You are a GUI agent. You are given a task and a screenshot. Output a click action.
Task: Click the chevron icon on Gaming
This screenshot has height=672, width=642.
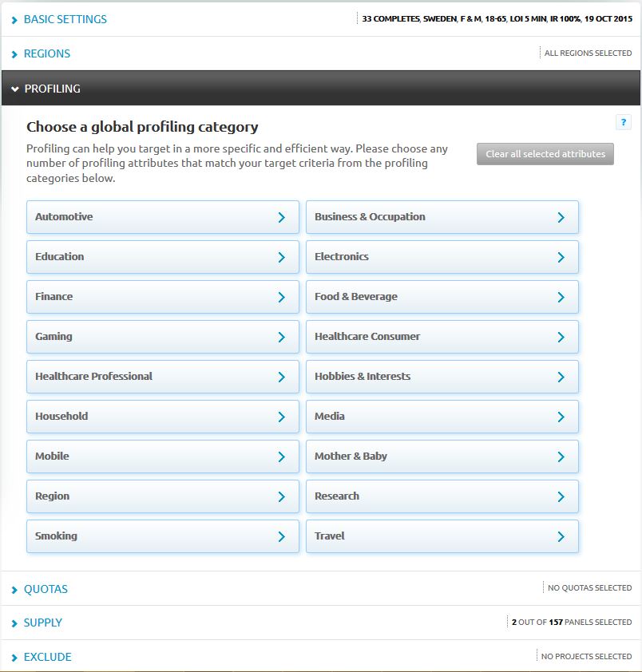pos(281,337)
